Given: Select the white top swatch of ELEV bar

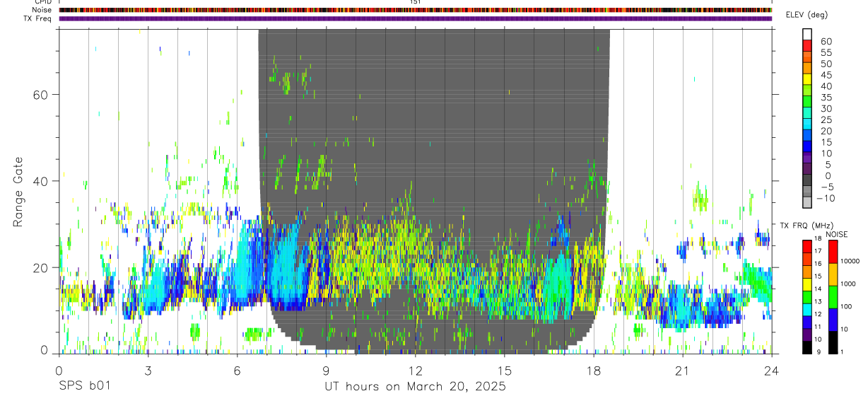Looking at the screenshot, I should point(808,34).
